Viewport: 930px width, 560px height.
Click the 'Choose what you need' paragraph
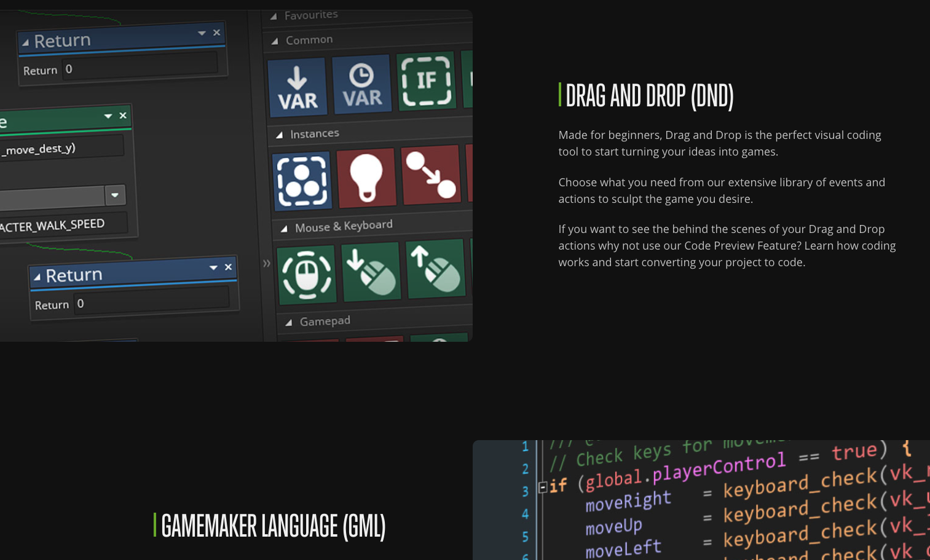pos(722,191)
